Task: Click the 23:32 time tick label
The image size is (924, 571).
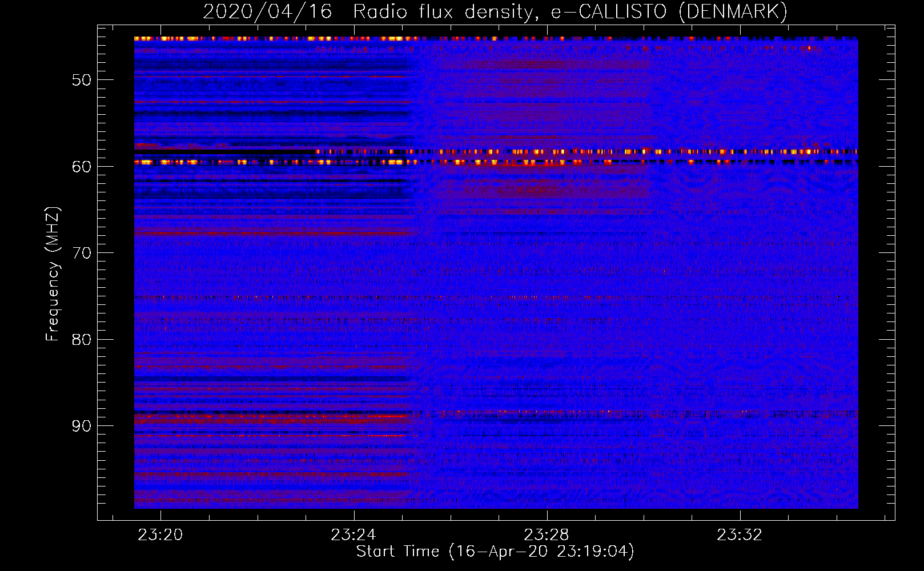Action: click(x=740, y=535)
